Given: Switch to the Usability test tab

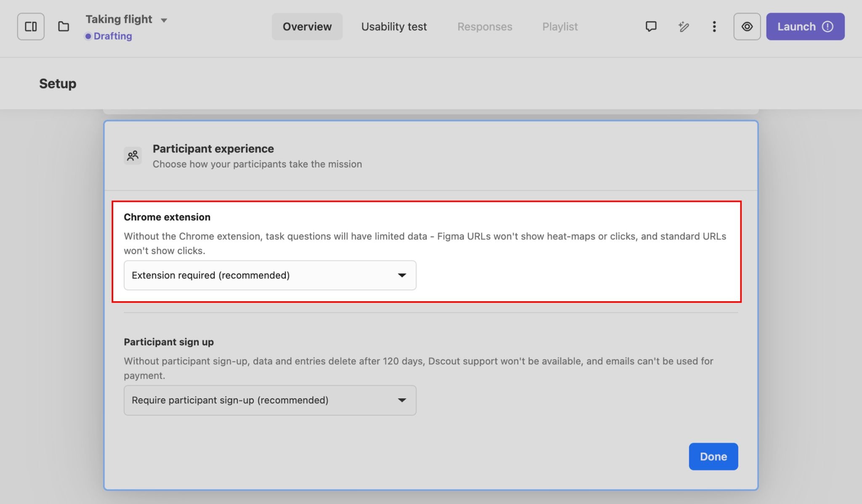Looking at the screenshot, I should tap(394, 27).
